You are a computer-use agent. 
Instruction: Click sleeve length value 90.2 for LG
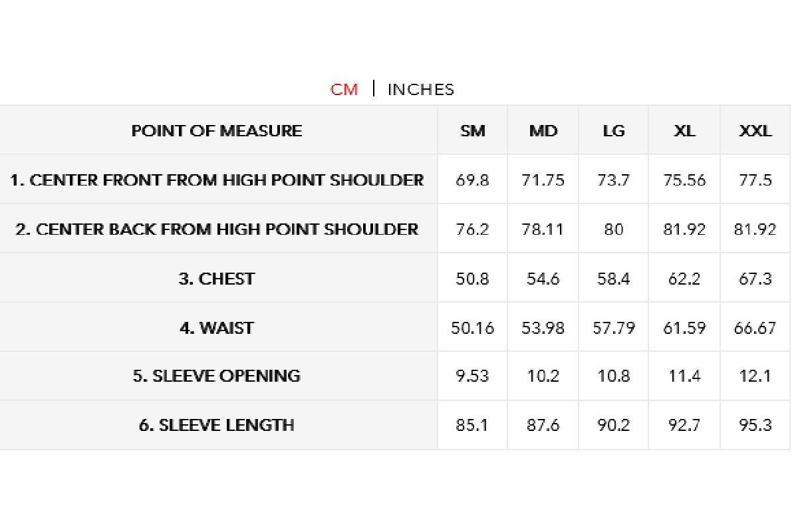tap(614, 425)
